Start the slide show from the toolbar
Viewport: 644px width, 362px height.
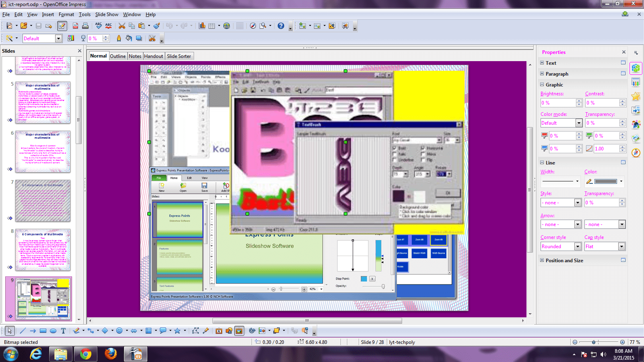point(345,26)
